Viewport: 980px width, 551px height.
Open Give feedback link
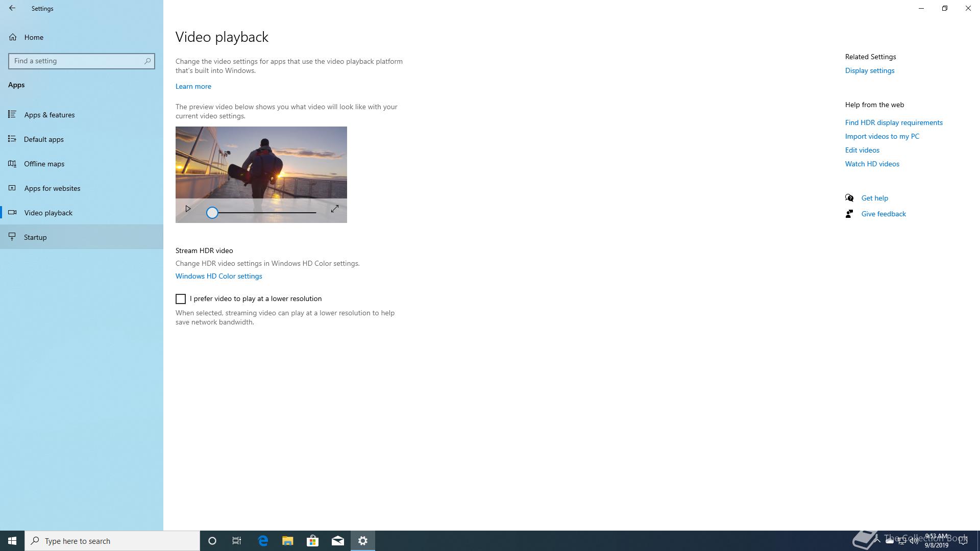point(883,214)
